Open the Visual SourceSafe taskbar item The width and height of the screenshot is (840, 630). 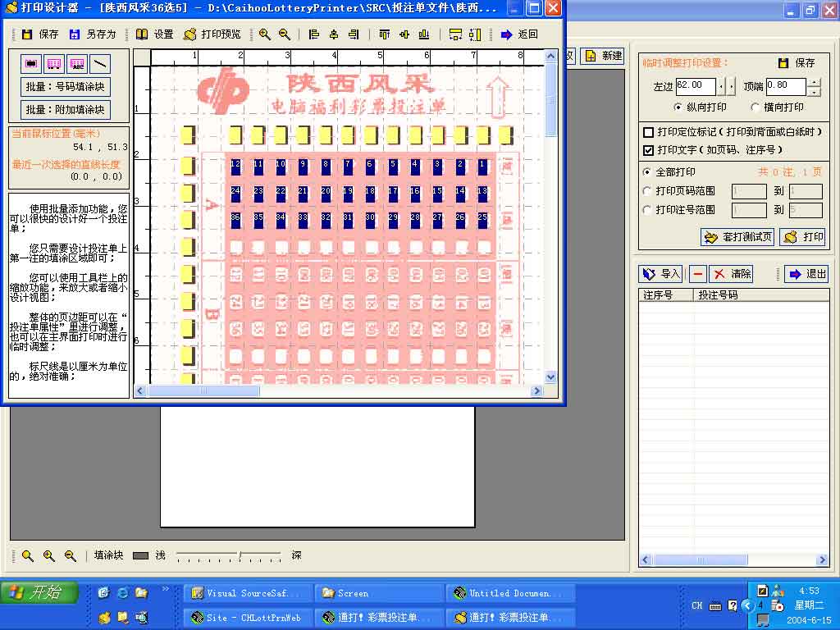click(248, 593)
